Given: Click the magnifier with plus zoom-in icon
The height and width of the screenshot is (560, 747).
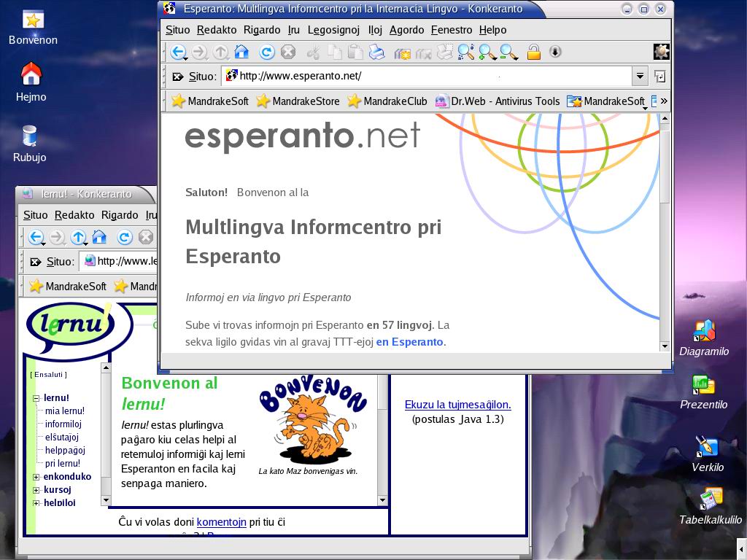Looking at the screenshot, I should pyautogui.click(x=487, y=52).
